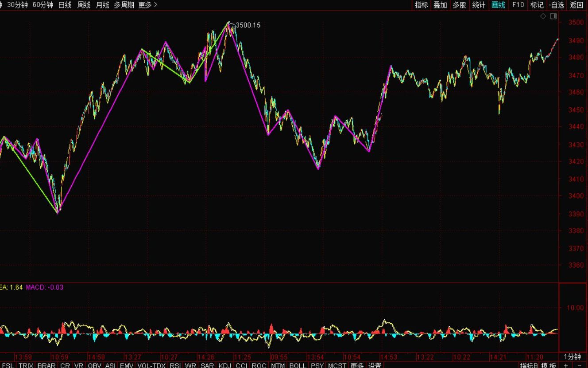Click the plus zoom-in button
Viewport: 588px width, 368px height.
566,365
